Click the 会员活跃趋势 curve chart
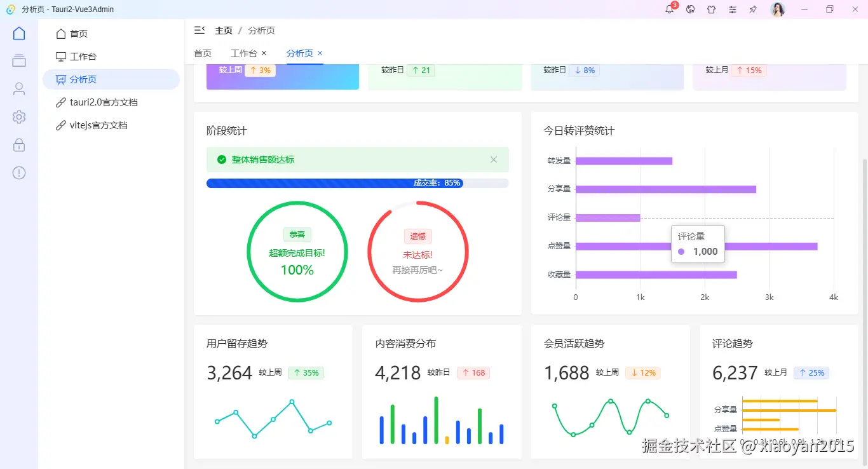 click(x=611, y=418)
